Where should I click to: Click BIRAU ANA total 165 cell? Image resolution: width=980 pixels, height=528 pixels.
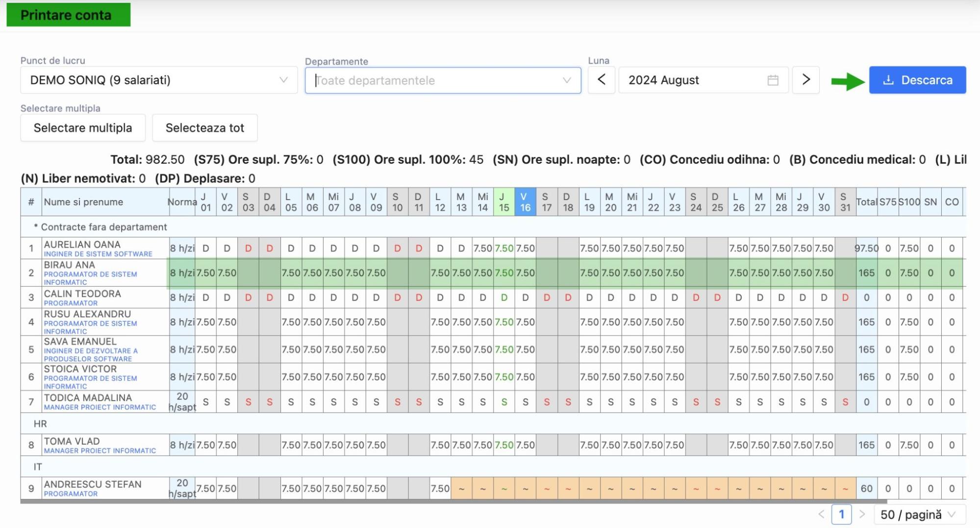(866, 273)
